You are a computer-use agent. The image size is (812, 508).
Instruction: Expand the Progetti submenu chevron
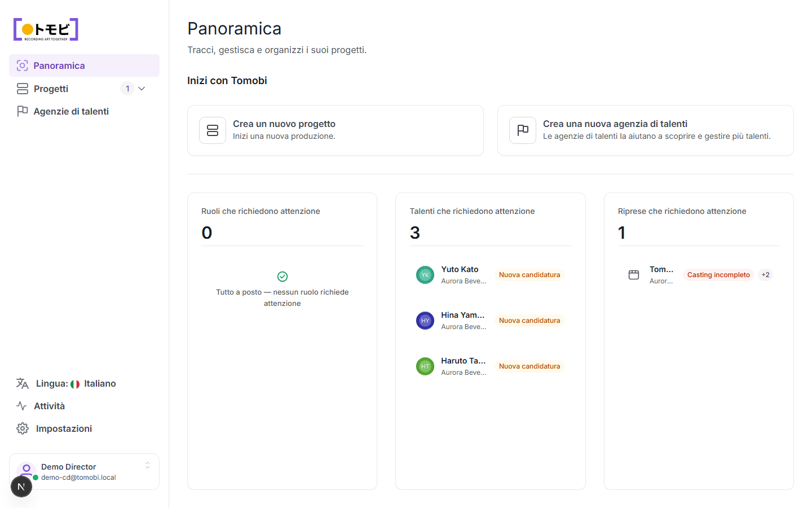(142, 89)
